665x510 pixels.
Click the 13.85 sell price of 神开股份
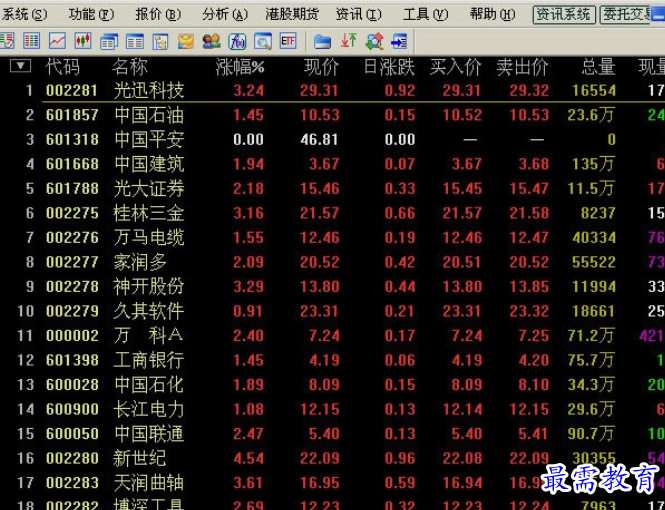point(529,287)
